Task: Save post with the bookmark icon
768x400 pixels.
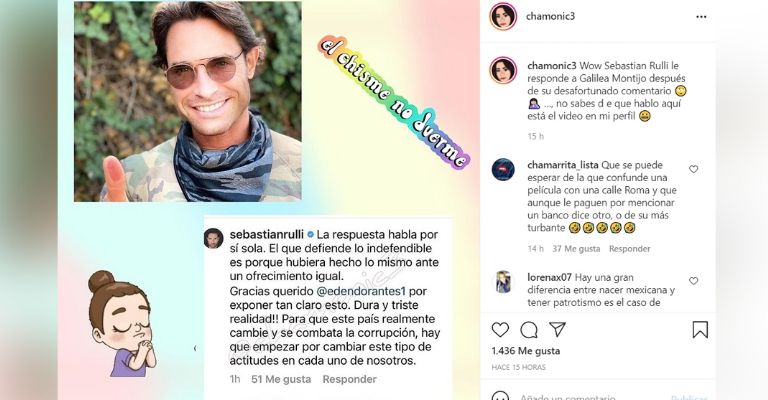Action: 700,329
